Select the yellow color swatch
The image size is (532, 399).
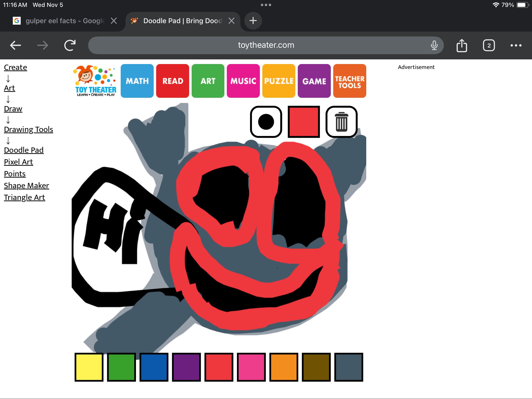[x=89, y=367]
